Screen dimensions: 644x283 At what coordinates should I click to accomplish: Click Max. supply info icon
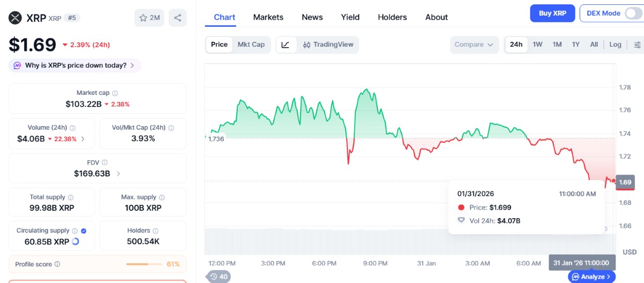pyautogui.click(x=162, y=197)
